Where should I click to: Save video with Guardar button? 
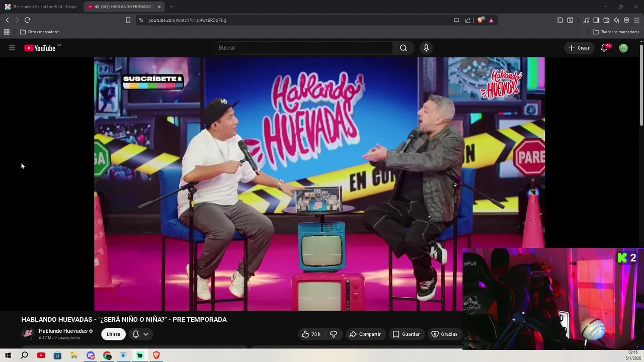(x=406, y=334)
